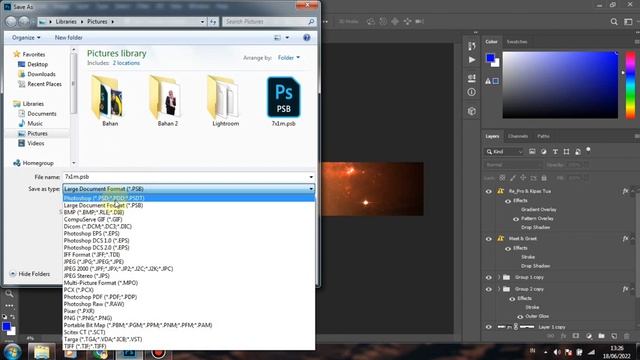
Task: Hide the Group 1 copy layer group
Action: point(488,278)
